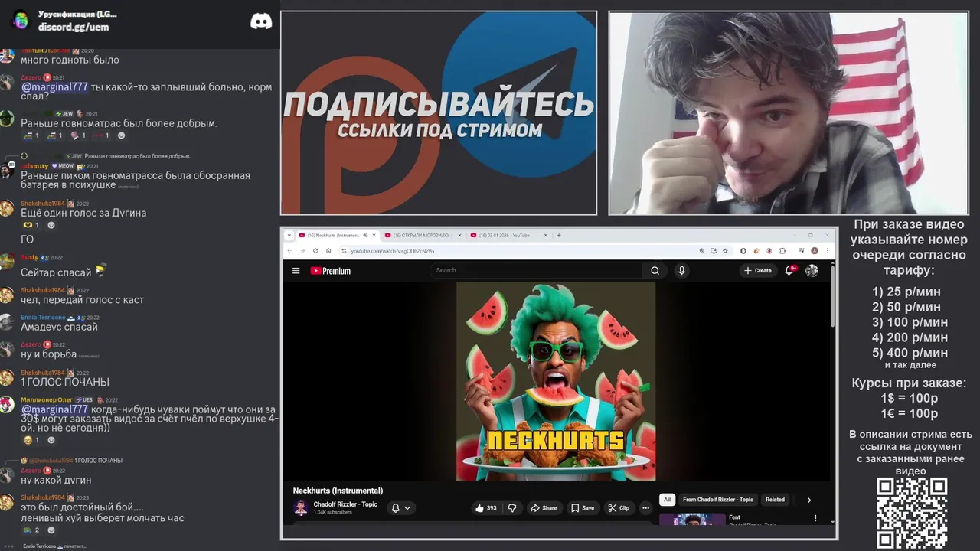Click the @marginal777 mention in Дezero message
The width and height of the screenshot is (980, 551).
(54, 87)
